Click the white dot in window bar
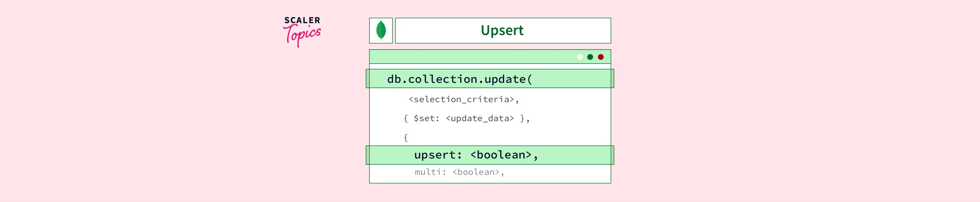The image size is (980, 202). pos(580,57)
